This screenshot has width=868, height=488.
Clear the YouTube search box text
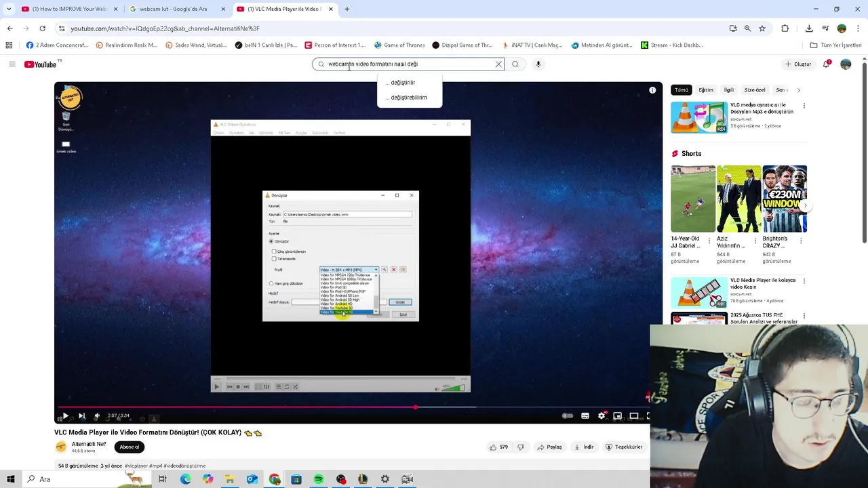pyautogui.click(x=498, y=64)
